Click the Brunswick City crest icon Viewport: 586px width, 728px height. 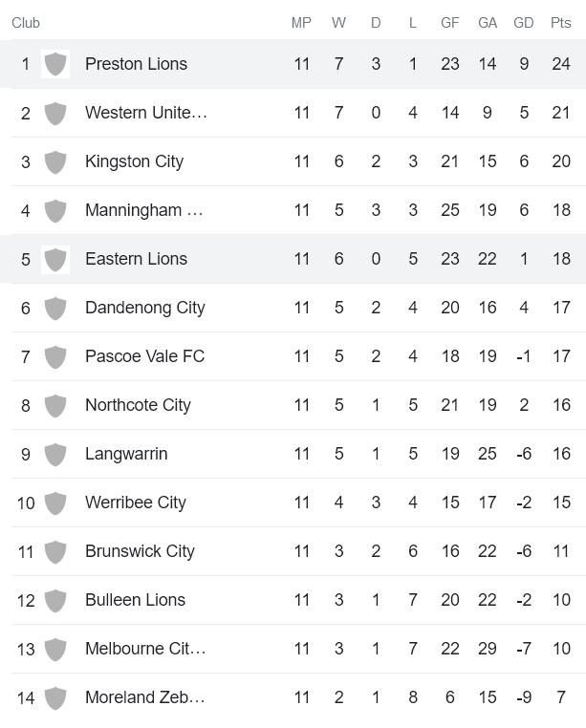coord(55,551)
